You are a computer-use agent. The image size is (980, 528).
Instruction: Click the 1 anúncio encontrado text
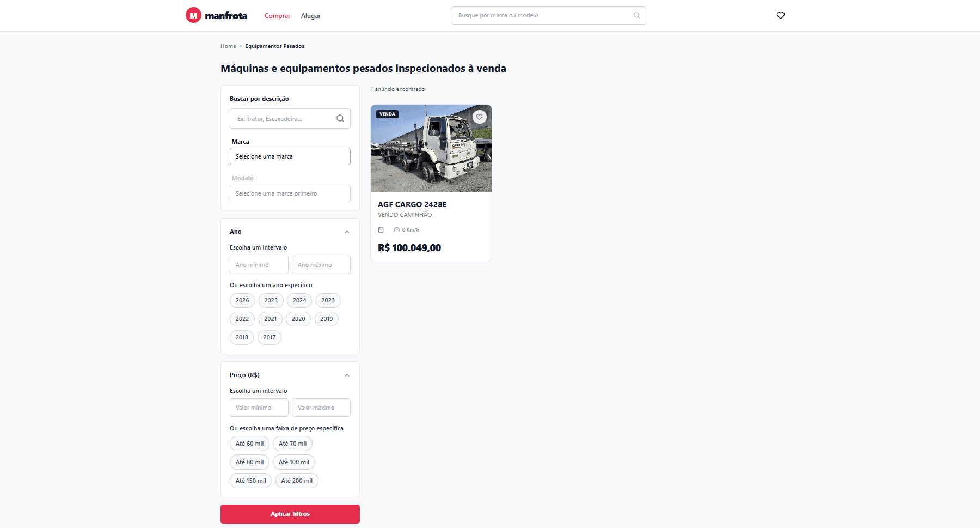398,89
